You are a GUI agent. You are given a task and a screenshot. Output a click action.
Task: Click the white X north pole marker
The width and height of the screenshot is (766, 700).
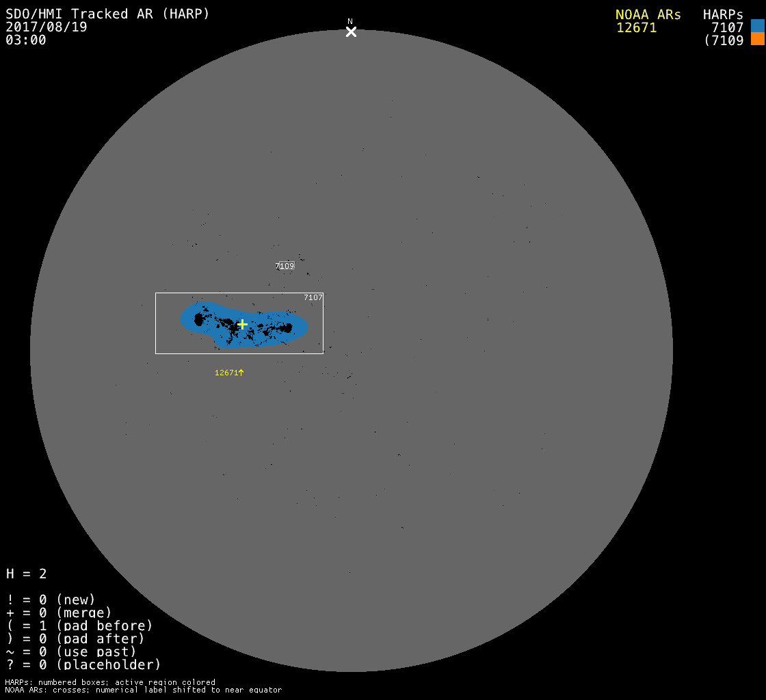point(351,32)
